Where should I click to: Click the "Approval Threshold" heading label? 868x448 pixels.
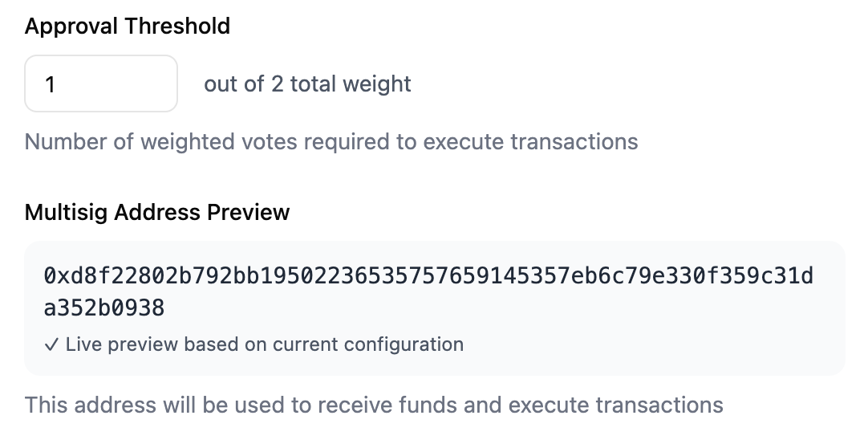click(x=128, y=26)
